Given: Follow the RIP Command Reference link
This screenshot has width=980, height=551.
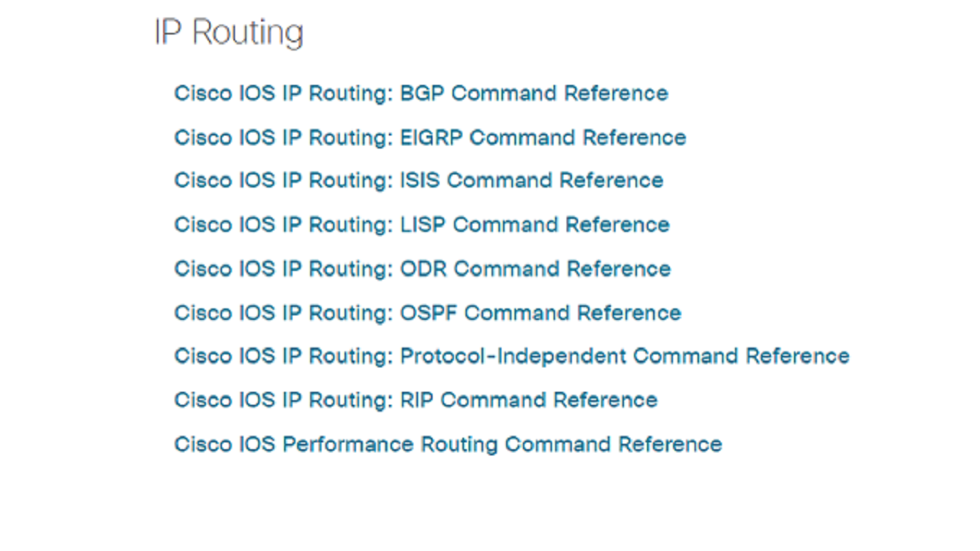Looking at the screenshot, I should pos(416,400).
